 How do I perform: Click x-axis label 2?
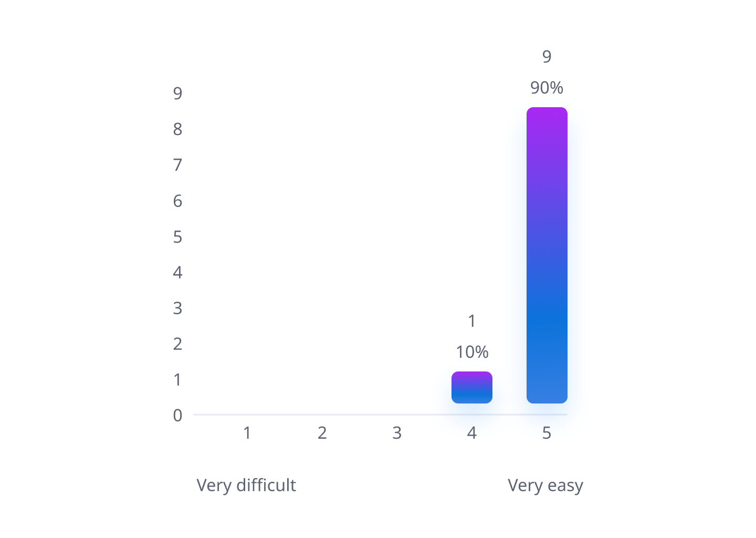[x=322, y=433]
